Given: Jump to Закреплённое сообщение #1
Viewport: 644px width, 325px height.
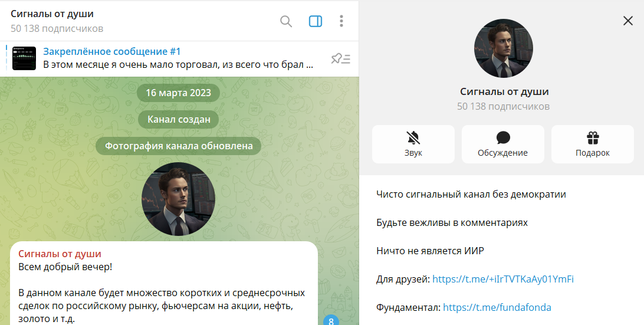Looking at the screenshot, I should point(112,52).
